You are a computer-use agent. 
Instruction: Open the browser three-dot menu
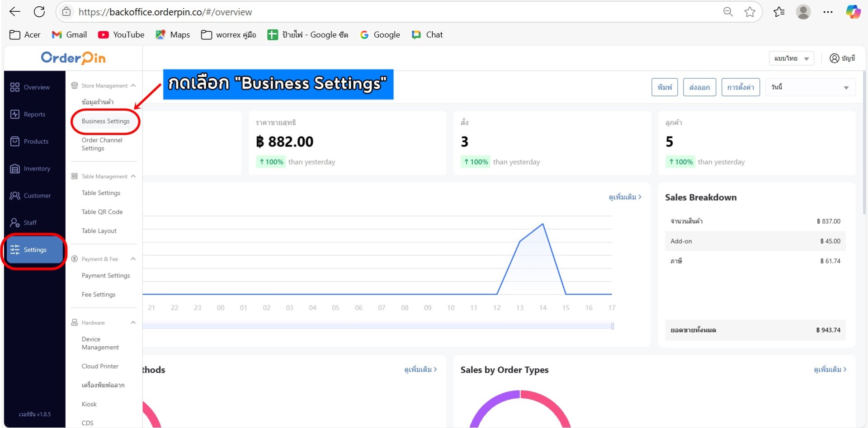[828, 12]
